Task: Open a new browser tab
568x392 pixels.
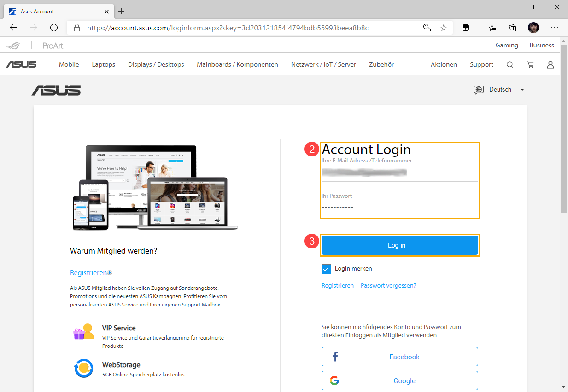Action: click(122, 11)
